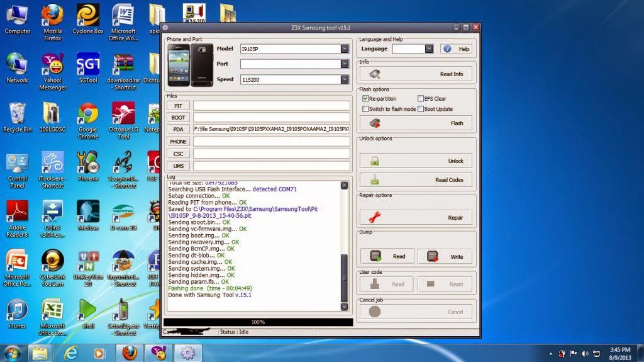Click Dump Write button
Screen dimensions: 644x362
[x=445, y=256]
